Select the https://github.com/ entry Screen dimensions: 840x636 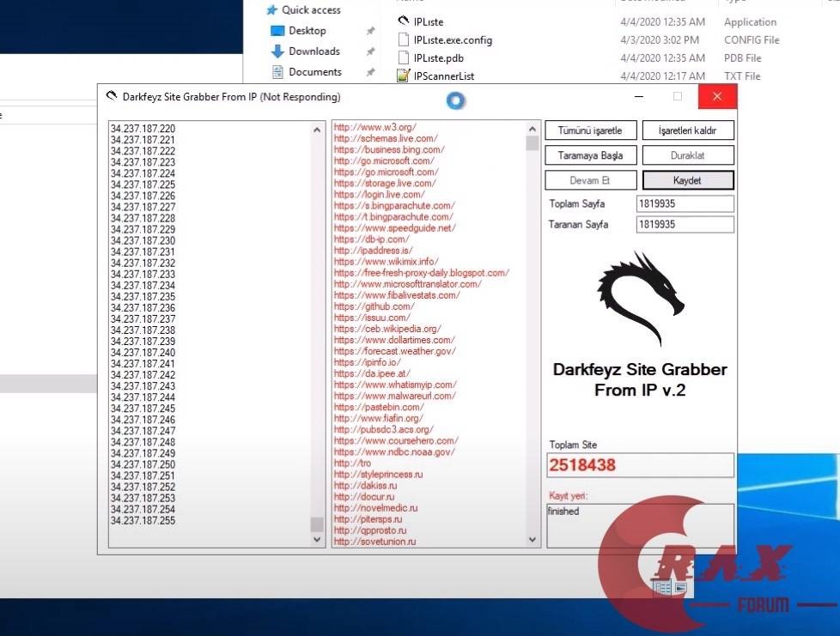click(x=374, y=306)
